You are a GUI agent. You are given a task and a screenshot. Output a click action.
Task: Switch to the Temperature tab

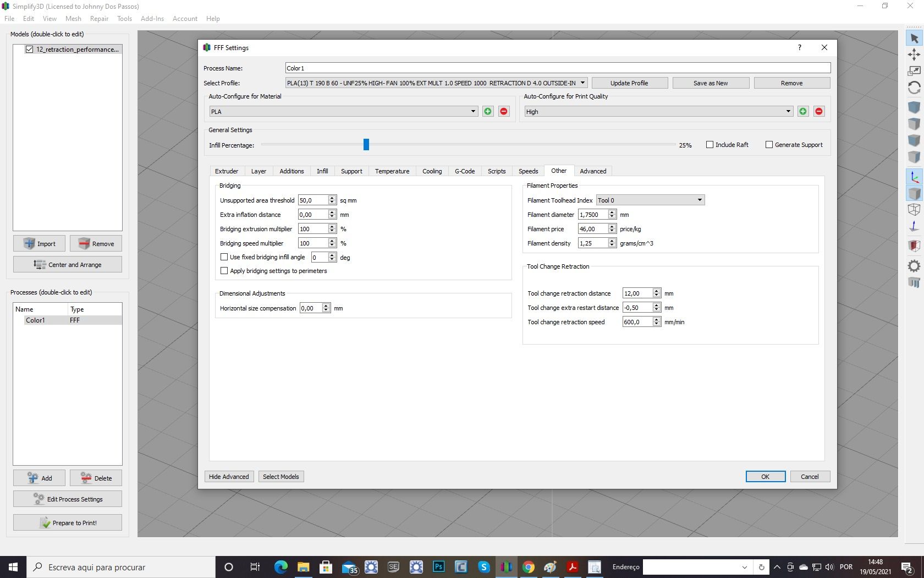pyautogui.click(x=392, y=171)
